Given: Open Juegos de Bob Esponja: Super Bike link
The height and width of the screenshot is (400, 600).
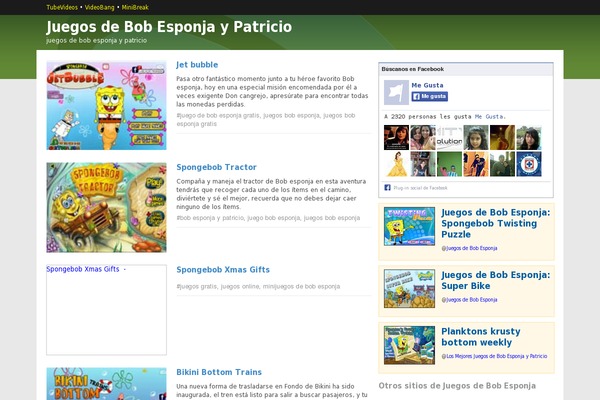Looking at the screenshot, I should point(496,280).
